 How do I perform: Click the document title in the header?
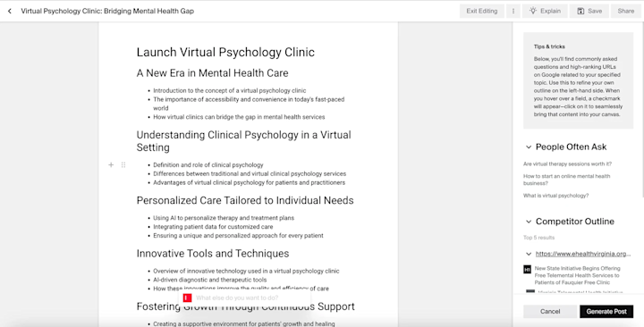[x=107, y=11]
